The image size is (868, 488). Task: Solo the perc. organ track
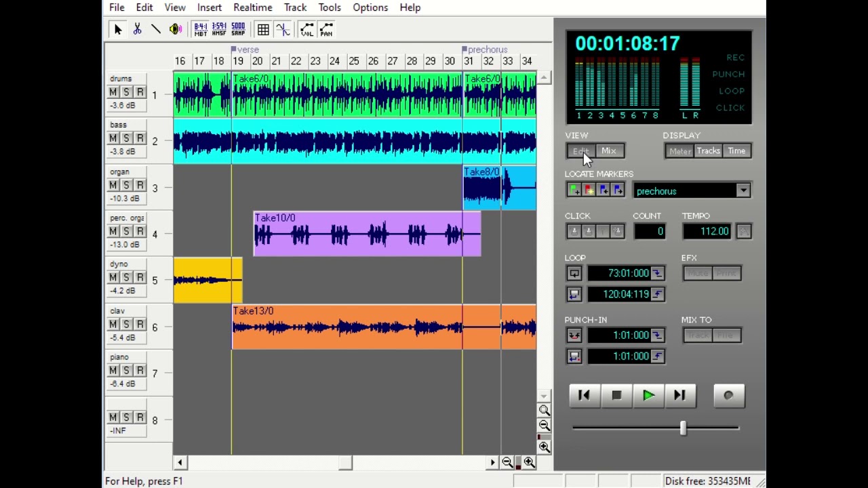click(x=126, y=231)
